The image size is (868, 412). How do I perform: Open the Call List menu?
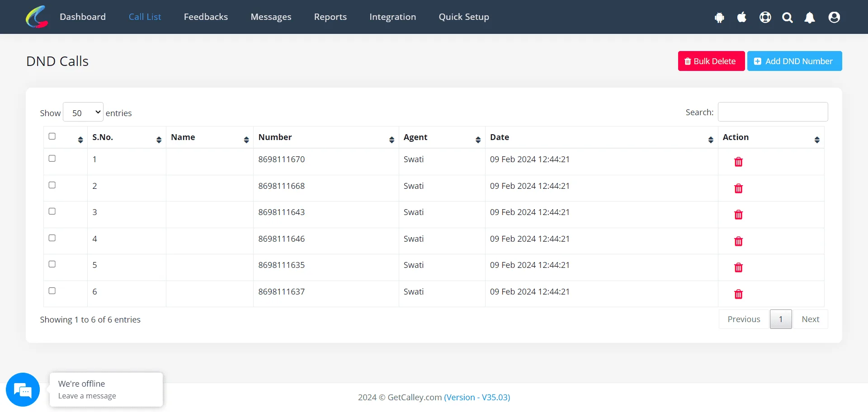(x=145, y=17)
